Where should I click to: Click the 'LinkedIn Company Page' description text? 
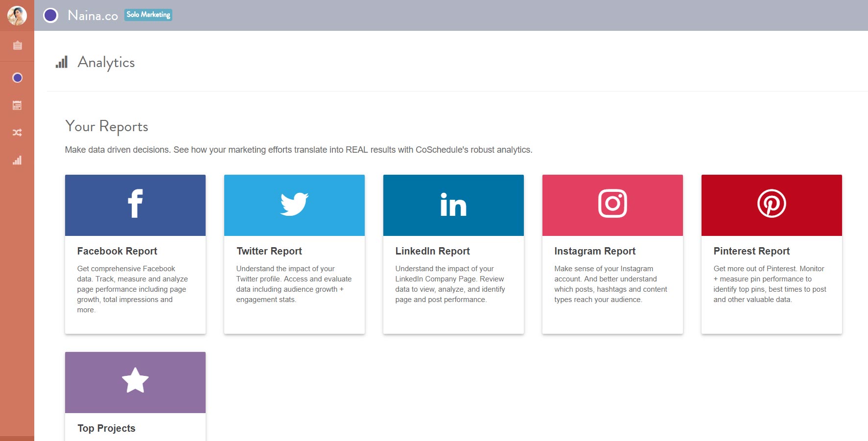[x=450, y=284]
